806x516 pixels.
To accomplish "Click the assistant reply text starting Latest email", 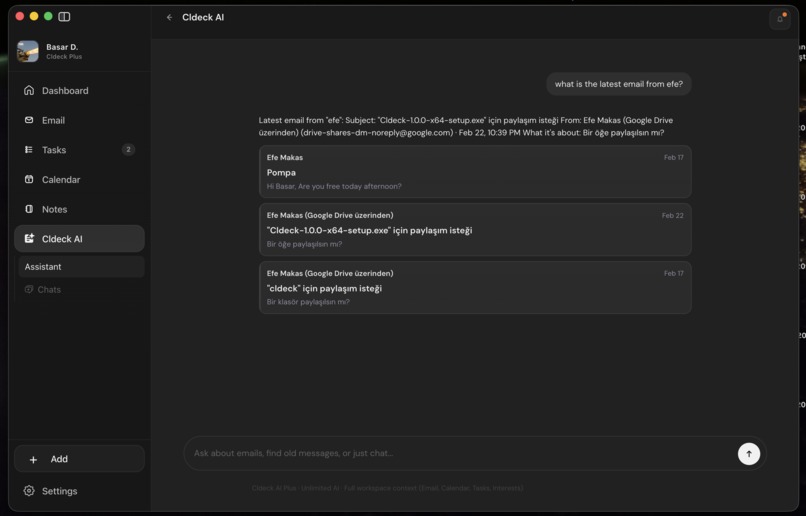I will 466,126.
